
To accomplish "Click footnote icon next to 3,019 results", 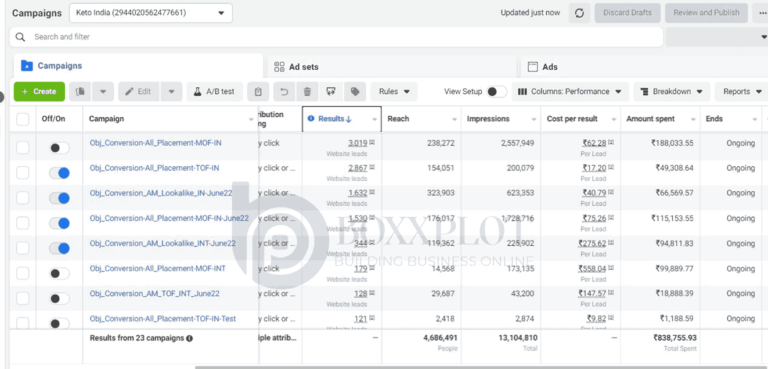I will pyautogui.click(x=372, y=143).
